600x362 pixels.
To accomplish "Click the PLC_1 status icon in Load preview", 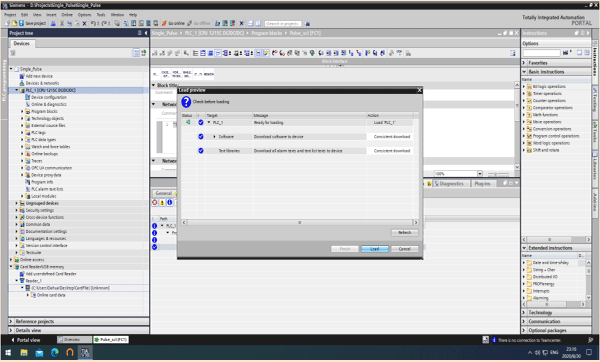I will tap(188, 122).
